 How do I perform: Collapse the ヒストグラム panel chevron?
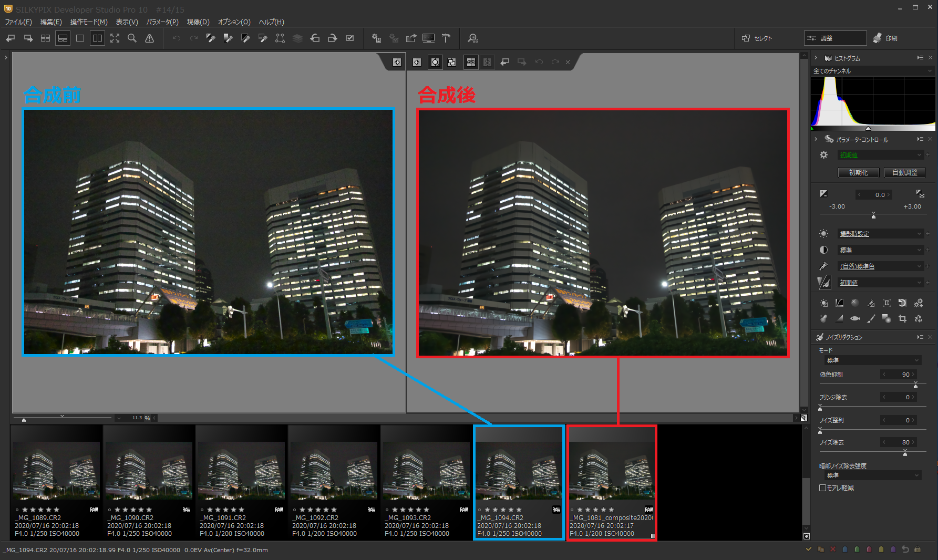pos(816,58)
